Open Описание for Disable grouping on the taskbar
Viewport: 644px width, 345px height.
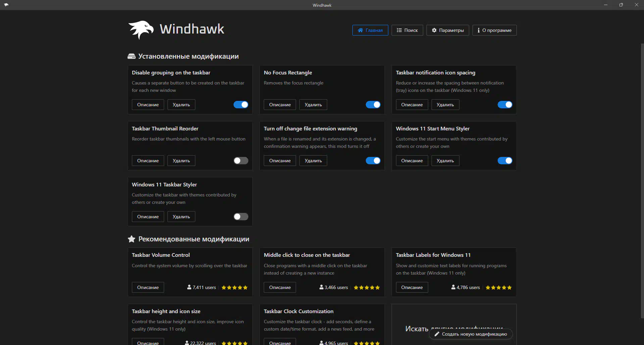[148, 105]
